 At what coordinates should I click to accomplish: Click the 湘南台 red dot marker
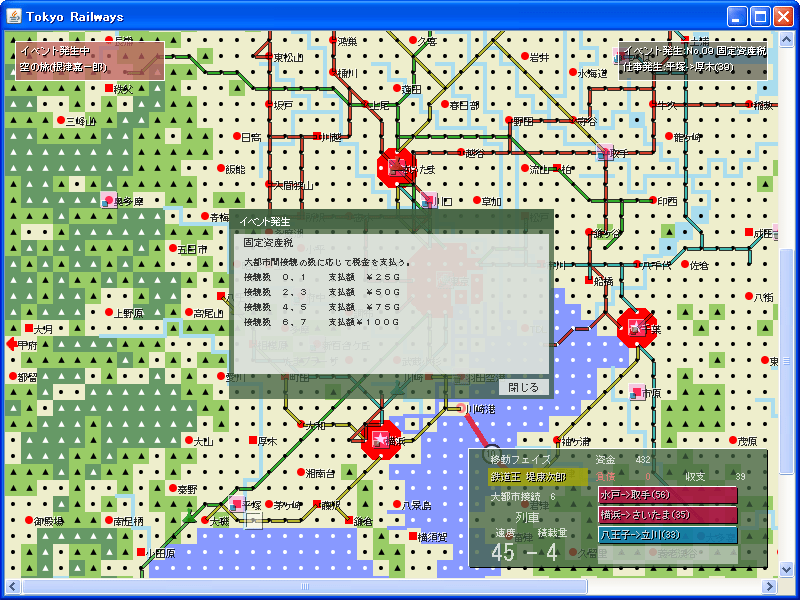(301, 472)
